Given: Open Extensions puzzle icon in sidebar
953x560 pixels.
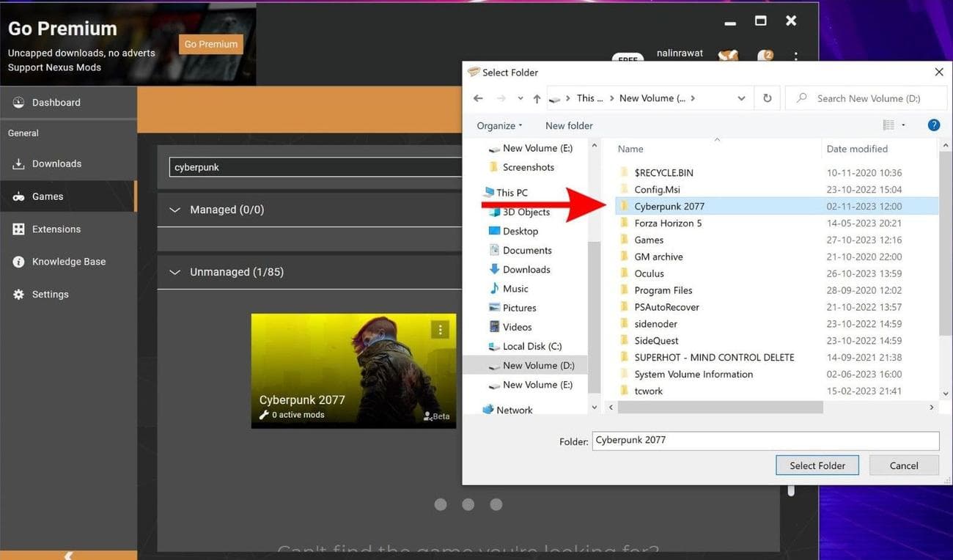Looking at the screenshot, I should 18,229.
